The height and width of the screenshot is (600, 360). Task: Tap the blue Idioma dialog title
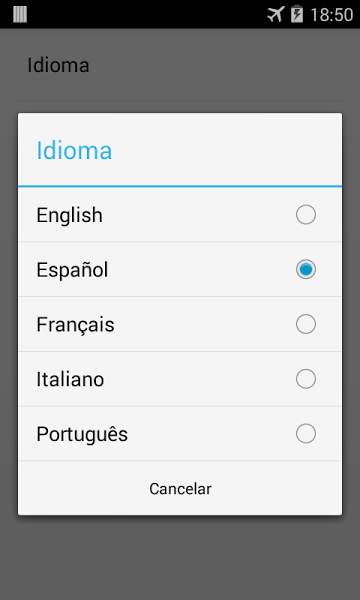coord(74,150)
